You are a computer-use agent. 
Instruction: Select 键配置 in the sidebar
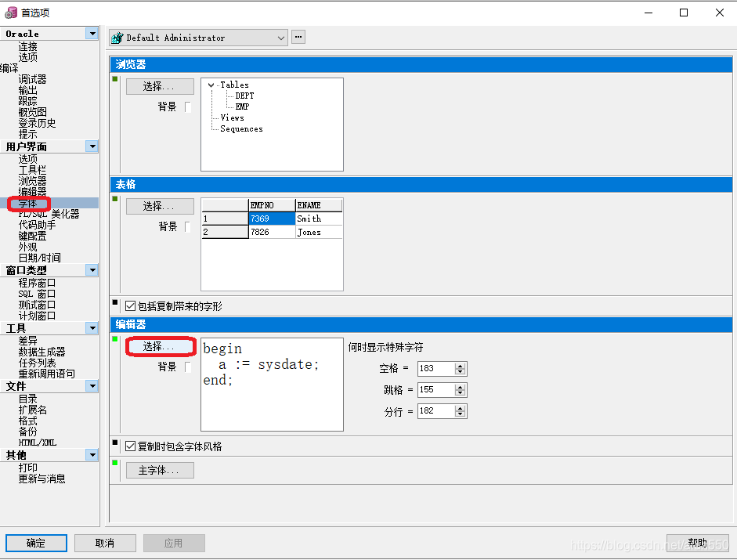tap(32, 236)
